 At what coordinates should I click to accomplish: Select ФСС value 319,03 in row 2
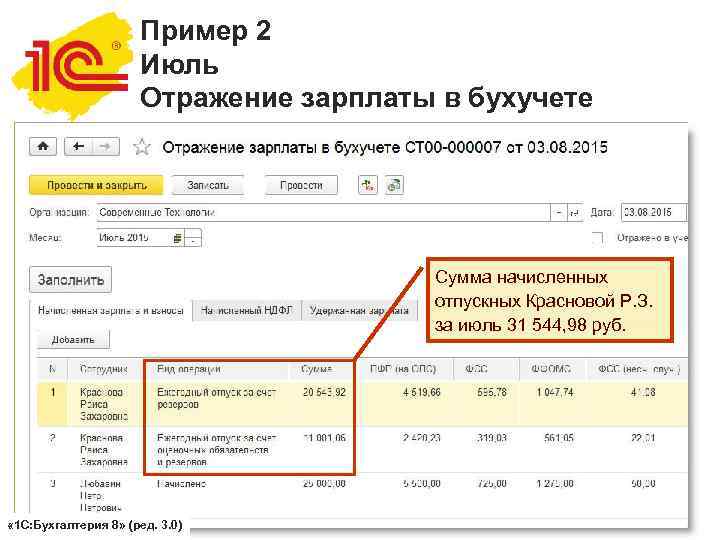click(492, 438)
